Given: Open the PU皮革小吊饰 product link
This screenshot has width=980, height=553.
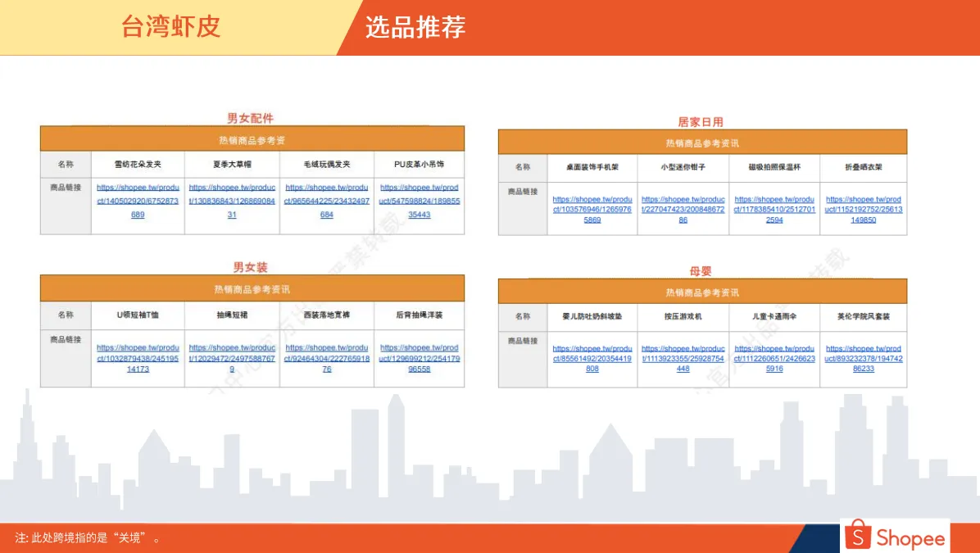Looking at the screenshot, I should (420, 202).
